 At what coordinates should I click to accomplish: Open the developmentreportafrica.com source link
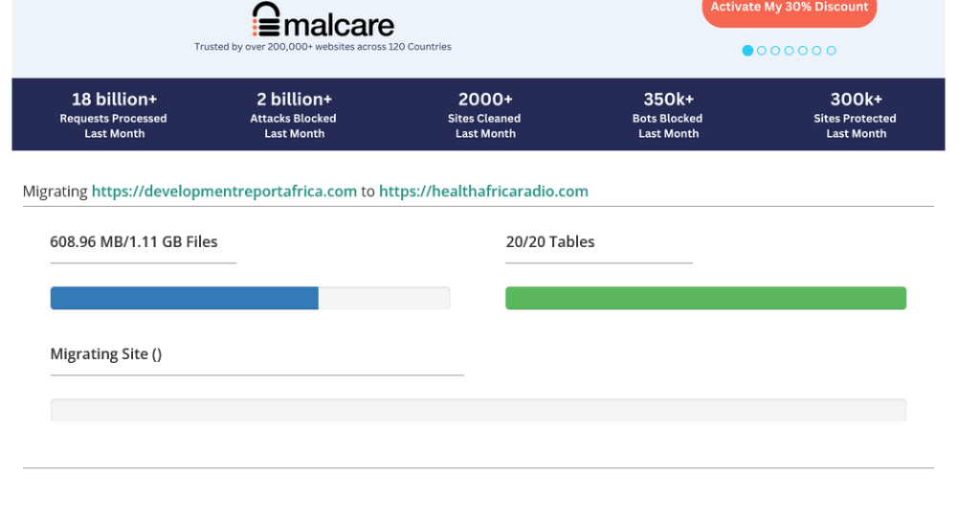224,192
